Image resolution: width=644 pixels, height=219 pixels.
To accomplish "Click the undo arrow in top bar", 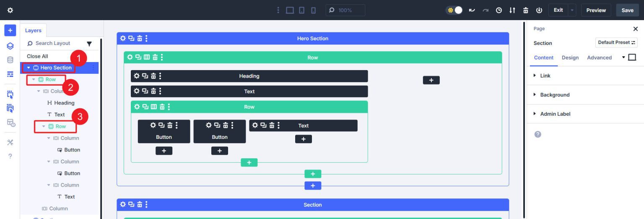I will click(472, 10).
